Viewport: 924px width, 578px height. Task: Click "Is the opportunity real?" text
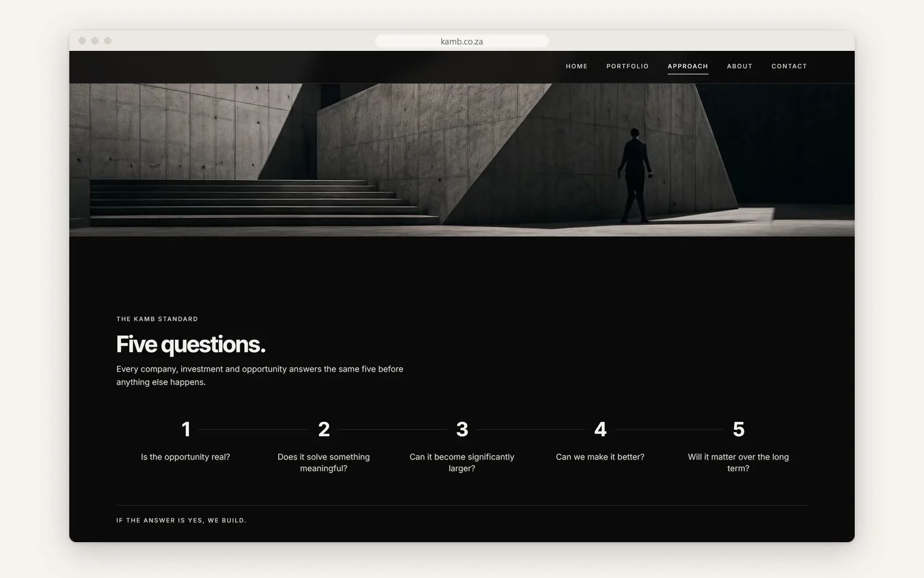[x=185, y=457]
